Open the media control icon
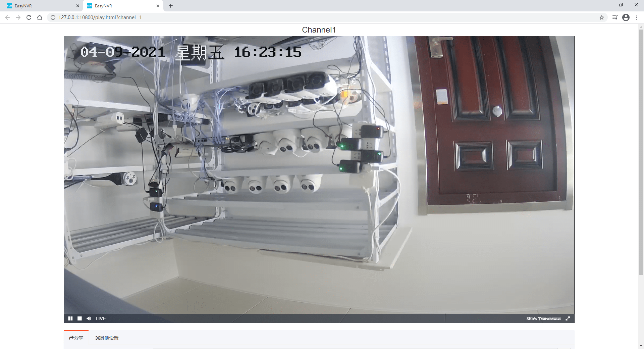 615,17
